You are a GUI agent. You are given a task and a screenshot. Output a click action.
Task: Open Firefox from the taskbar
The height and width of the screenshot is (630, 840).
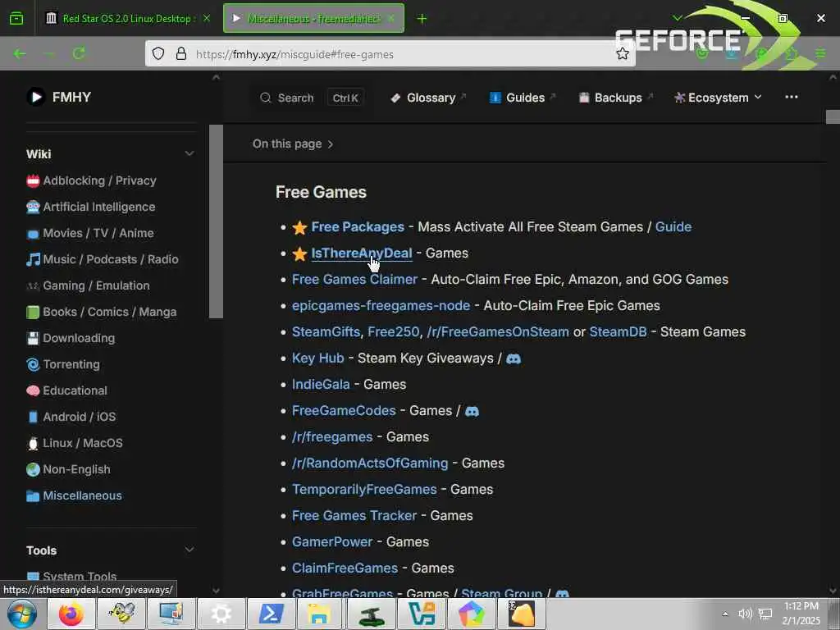coord(71,614)
